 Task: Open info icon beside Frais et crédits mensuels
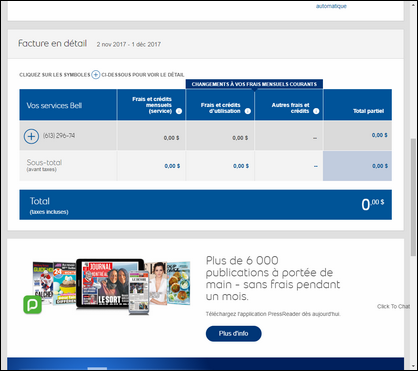pyautogui.click(x=179, y=111)
